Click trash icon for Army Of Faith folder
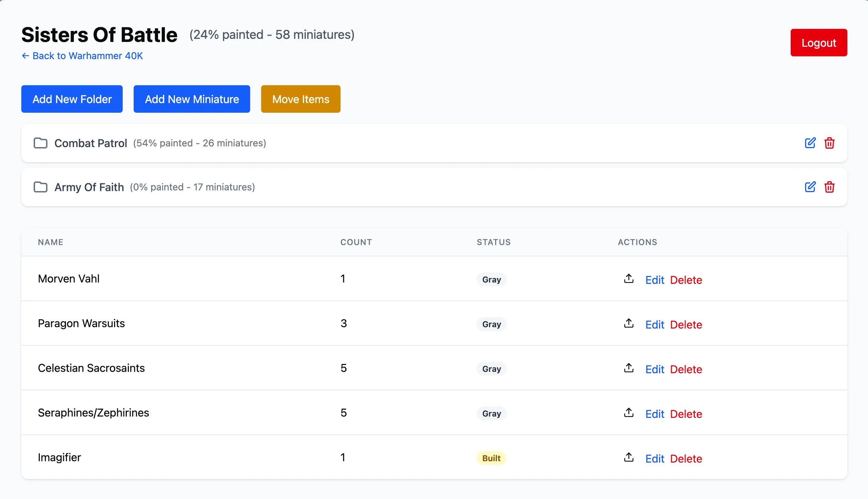Screen dimensions: 868x499 [829, 187]
